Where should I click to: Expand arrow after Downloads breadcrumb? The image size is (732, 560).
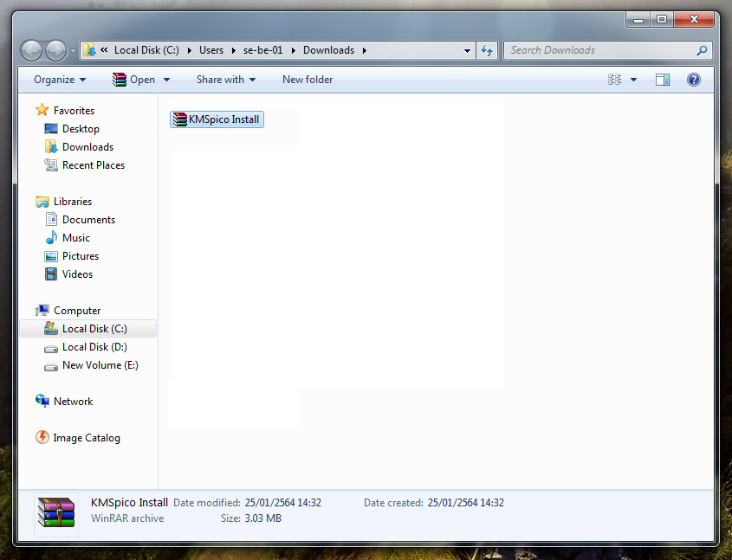pos(364,50)
